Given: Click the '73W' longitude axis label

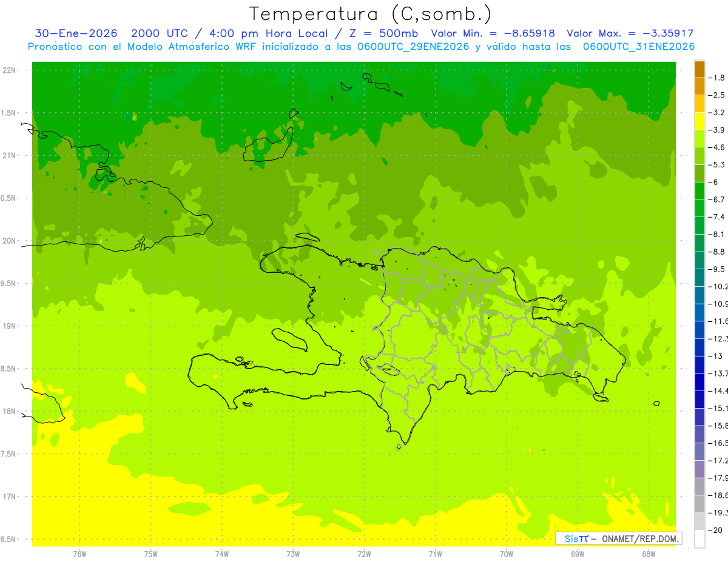Looking at the screenshot, I should [x=293, y=554].
